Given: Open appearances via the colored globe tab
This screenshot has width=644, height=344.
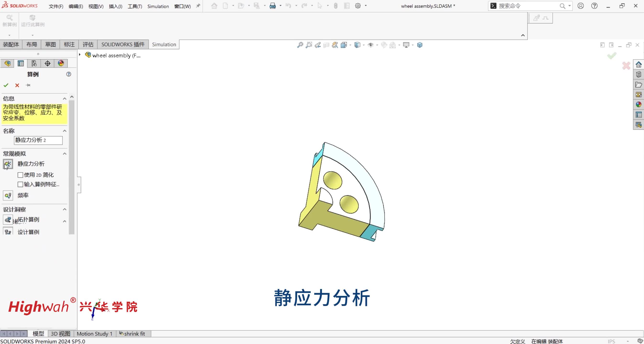Looking at the screenshot, I should 61,63.
